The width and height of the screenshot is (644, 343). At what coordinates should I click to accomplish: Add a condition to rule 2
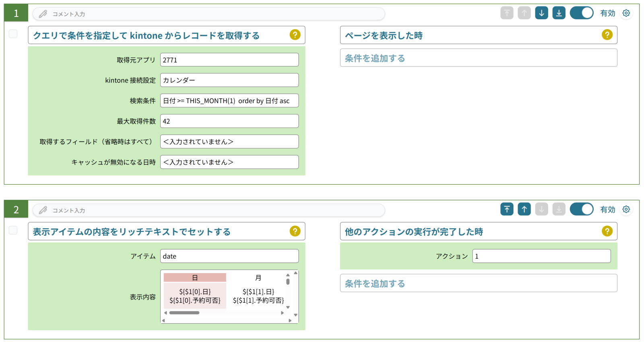tap(478, 283)
